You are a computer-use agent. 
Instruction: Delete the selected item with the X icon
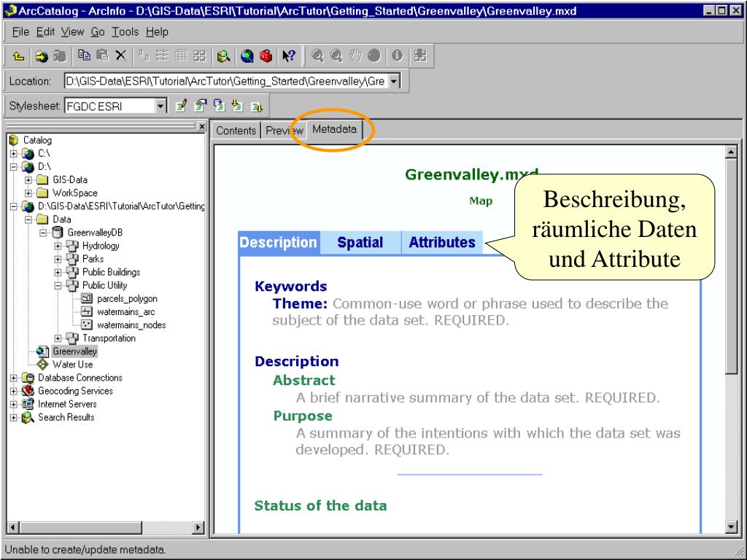pyautogui.click(x=121, y=56)
